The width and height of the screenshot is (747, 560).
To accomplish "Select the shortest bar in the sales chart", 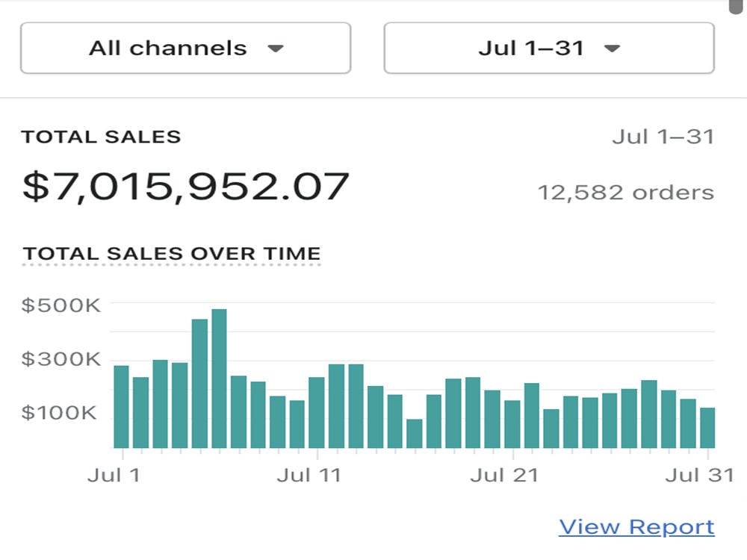I will [x=415, y=433].
